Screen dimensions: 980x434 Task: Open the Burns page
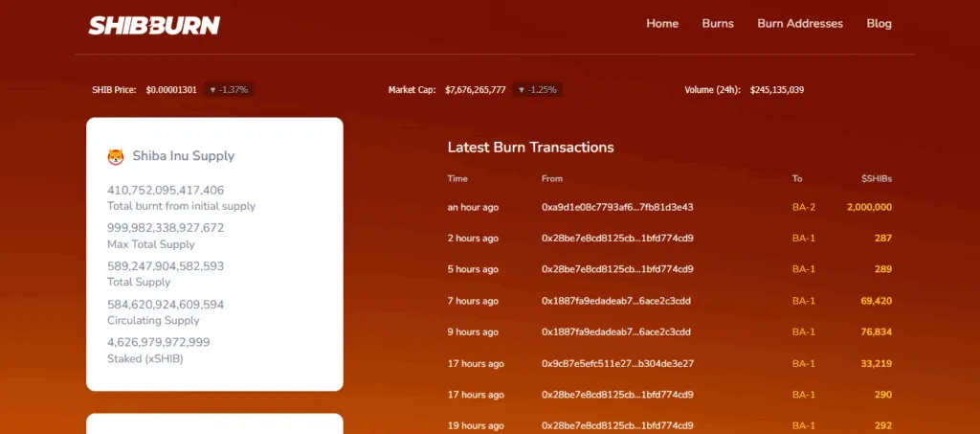click(718, 24)
